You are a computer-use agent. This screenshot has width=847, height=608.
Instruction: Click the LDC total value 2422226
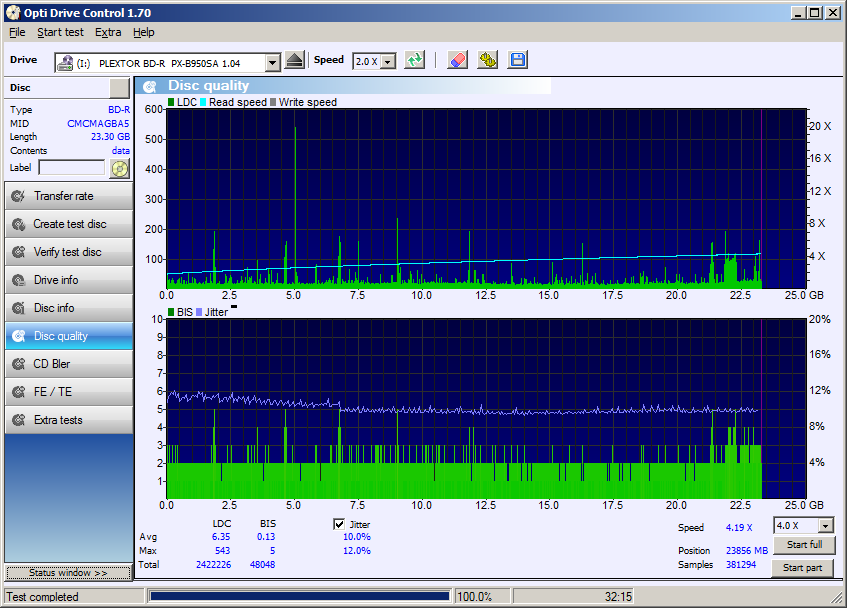[x=213, y=564]
